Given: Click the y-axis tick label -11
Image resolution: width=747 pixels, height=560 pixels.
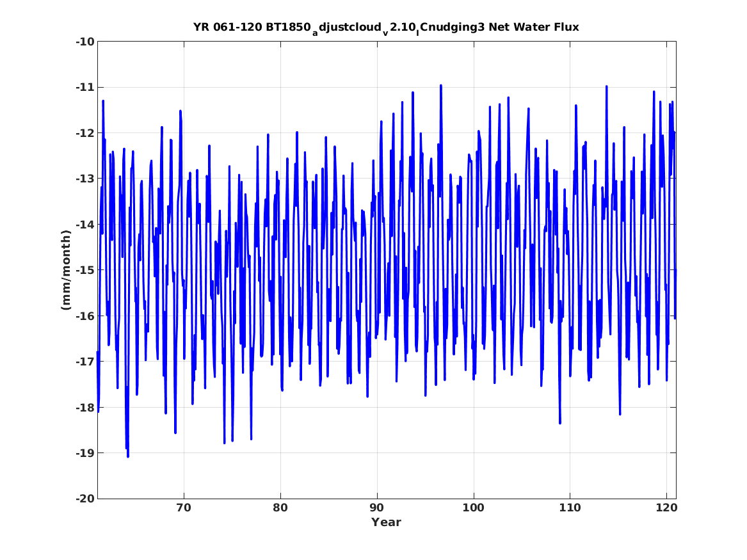Looking at the screenshot, I should (84, 87).
